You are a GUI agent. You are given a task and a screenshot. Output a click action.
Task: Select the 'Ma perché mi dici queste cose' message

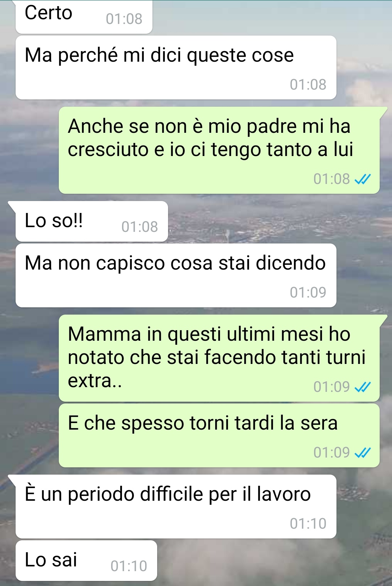[x=176, y=67]
